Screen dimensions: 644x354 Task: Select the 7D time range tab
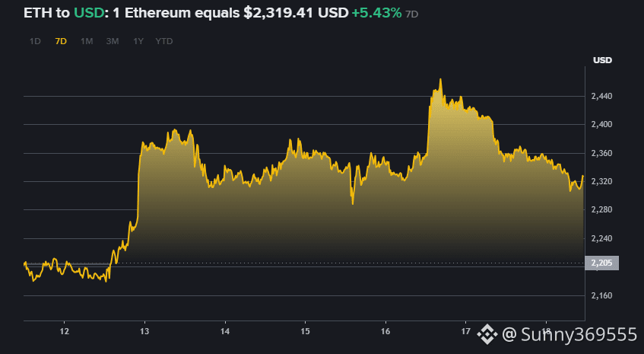pyautogui.click(x=61, y=42)
